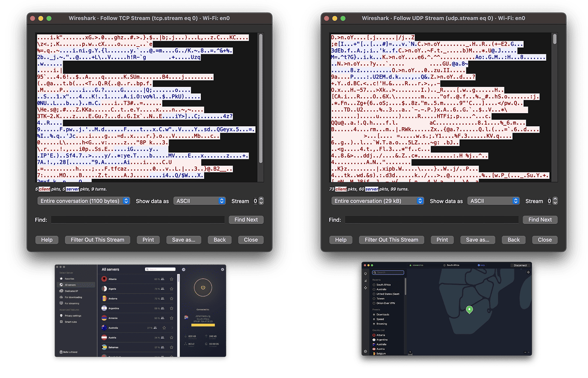
Task: Favorite Austria using its star icon
Action: point(171,338)
